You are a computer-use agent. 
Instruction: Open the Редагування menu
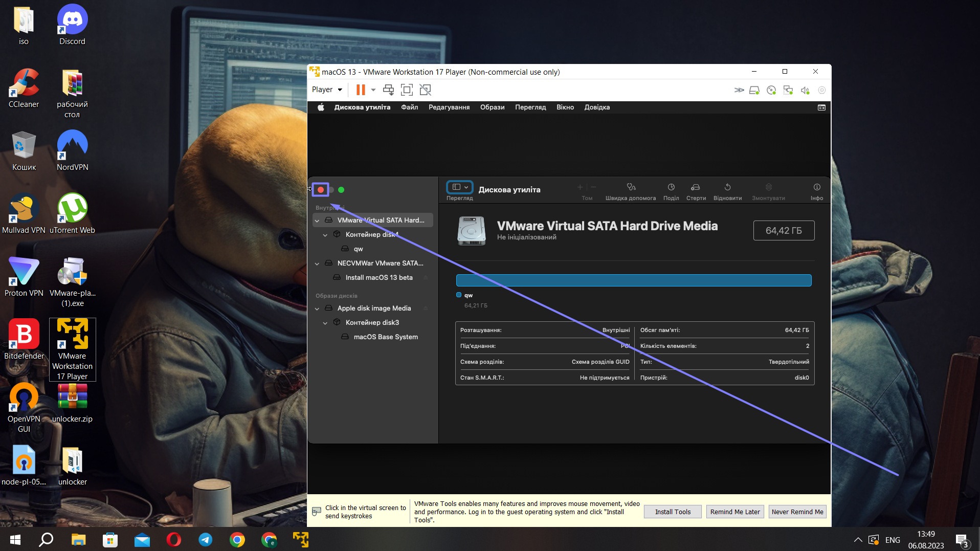point(449,107)
